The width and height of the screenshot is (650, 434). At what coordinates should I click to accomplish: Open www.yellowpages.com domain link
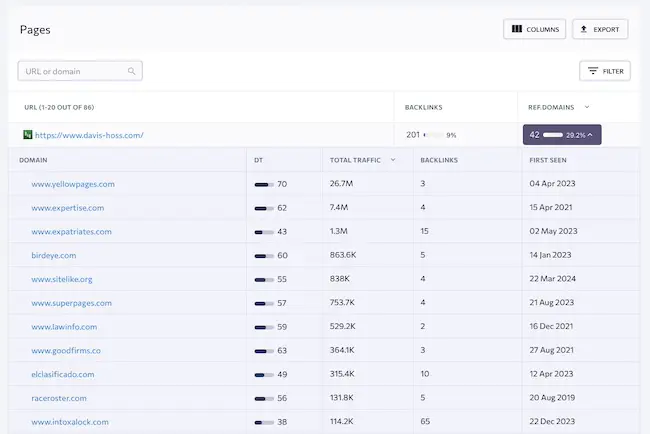(73, 184)
